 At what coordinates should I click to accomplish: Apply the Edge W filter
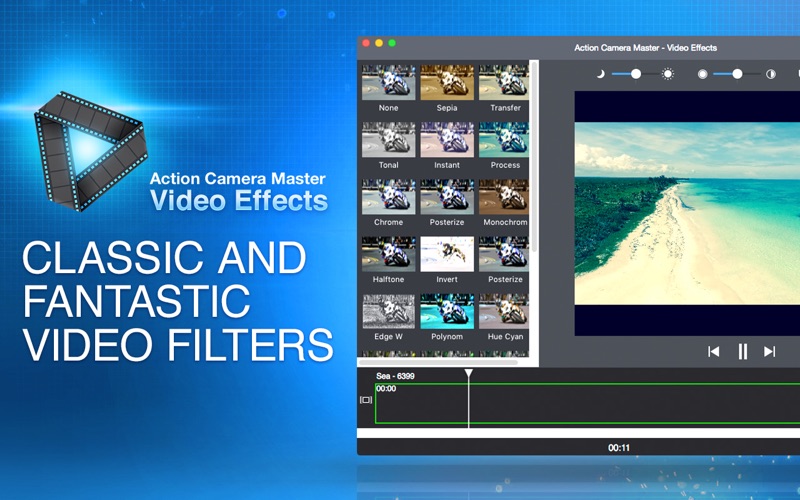[388, 310]
